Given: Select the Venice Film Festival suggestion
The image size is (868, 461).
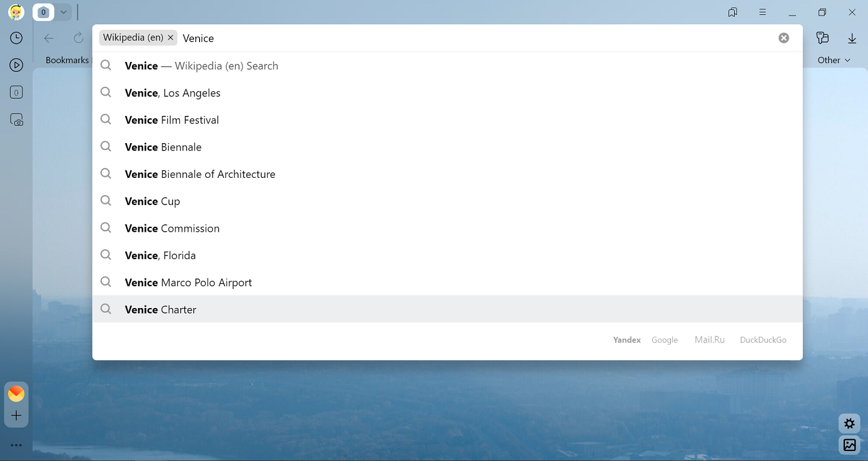Looking at the screenshot, I should click(172, 120).
